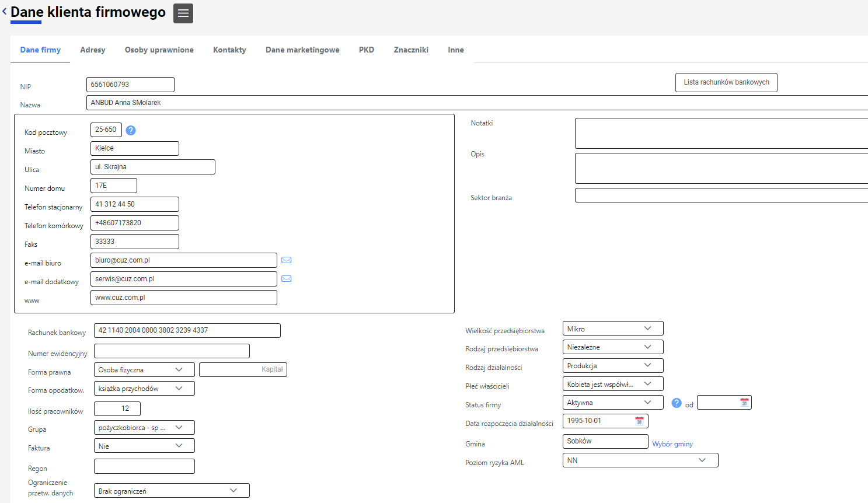
Task: Expand Poziom ryzyka AML dropdown
Action: (x=640, y=460)
